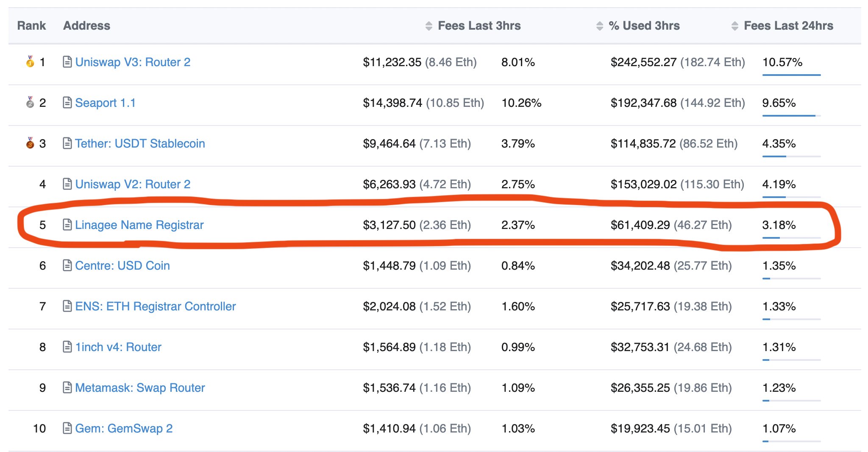Click the progress bar under 1.31%
This screenshot has height=452, width=868.
point(791,360)
